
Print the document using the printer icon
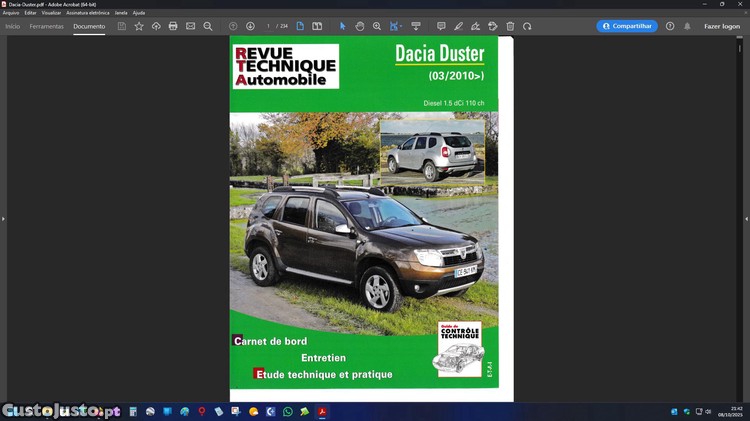[173, 26]
